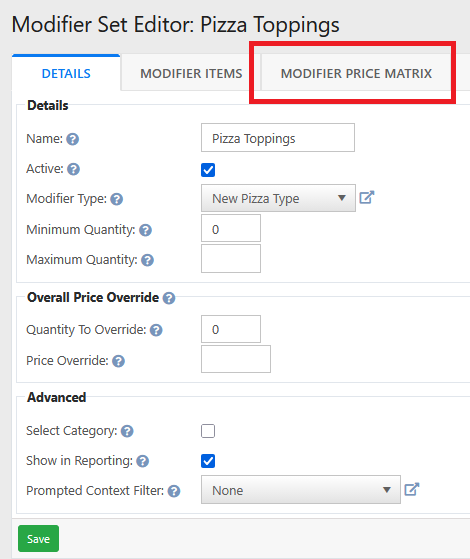This screenshot has width=470, height=559.
Task: Toggle the Active checkbox
Action: pyautogui.click(x=208, y=170)
